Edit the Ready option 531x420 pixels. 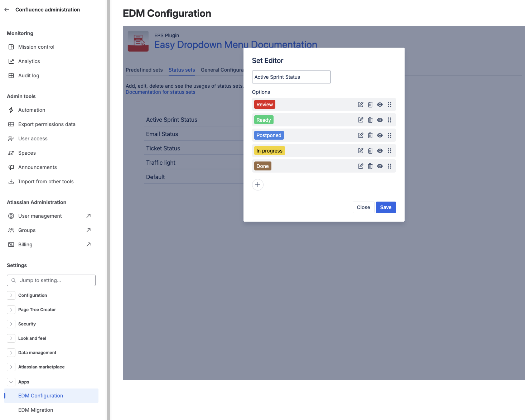pyautogui.click(x=361, y=120)
